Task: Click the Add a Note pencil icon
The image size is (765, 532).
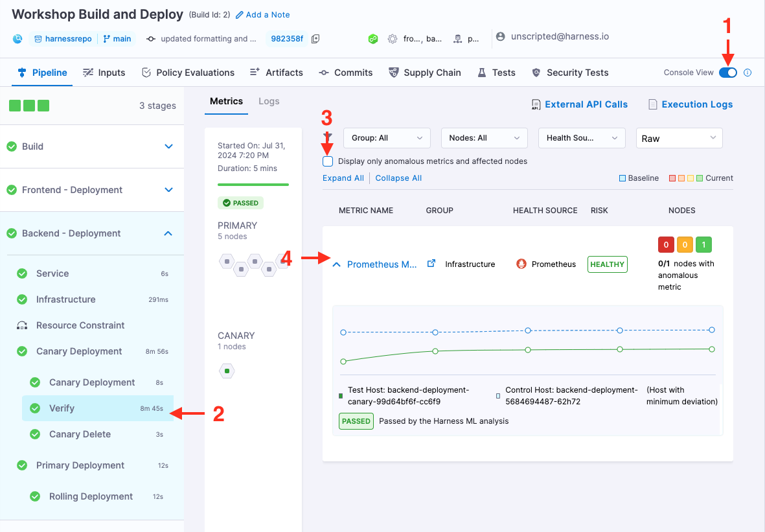Action: (x=239, y=15)
